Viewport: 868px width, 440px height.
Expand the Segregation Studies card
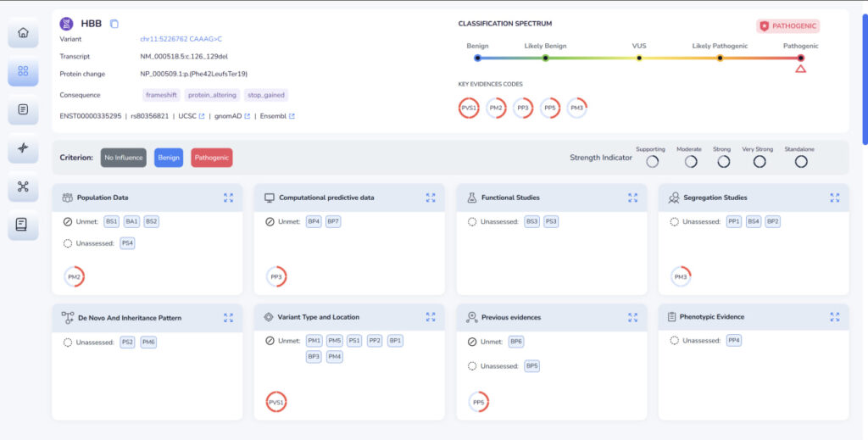tap(835, 198)
